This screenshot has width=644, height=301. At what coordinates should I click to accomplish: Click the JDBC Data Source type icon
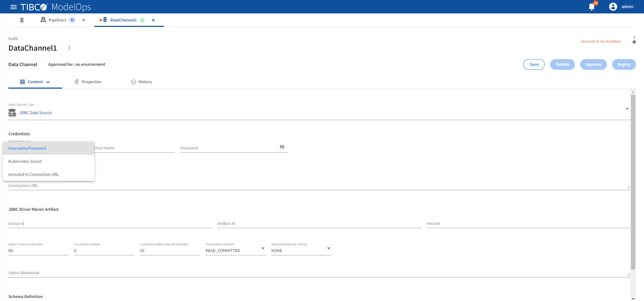[x=12, y=113]
